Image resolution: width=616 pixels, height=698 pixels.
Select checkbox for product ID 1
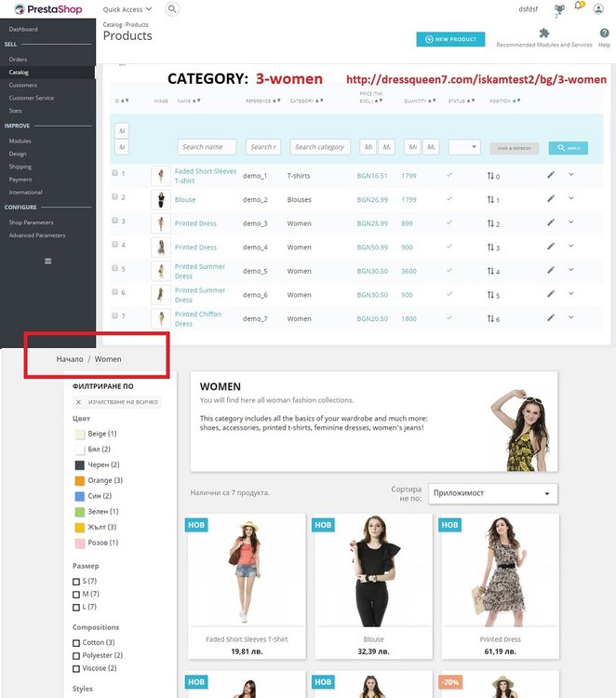click(x=114, y=173)
